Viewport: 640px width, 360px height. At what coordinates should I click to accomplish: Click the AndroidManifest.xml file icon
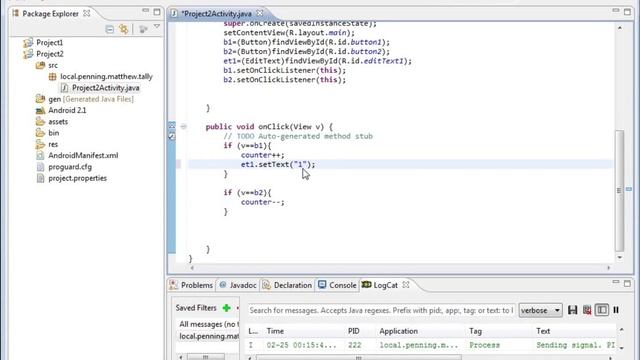(x=40, y=156)
